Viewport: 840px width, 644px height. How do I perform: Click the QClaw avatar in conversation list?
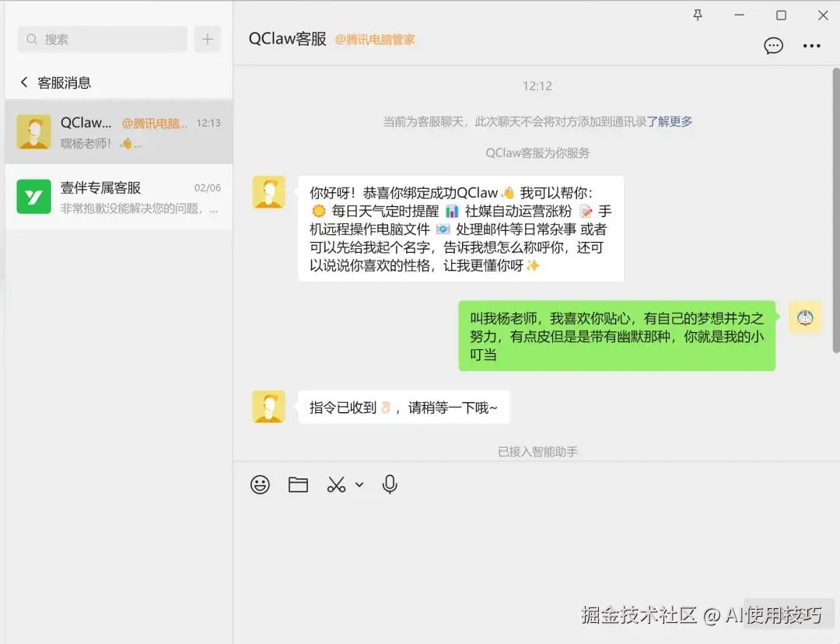(x=33, y=131)
